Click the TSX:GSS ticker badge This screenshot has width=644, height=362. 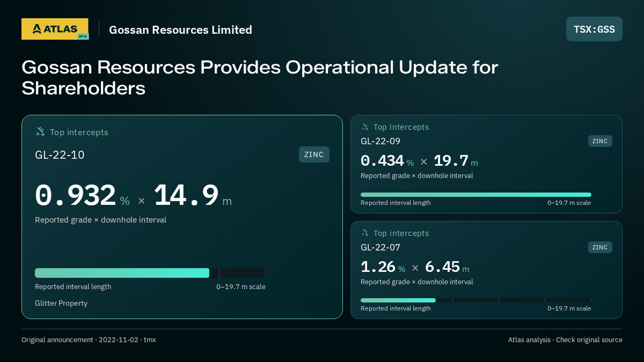tap(594, 29)
